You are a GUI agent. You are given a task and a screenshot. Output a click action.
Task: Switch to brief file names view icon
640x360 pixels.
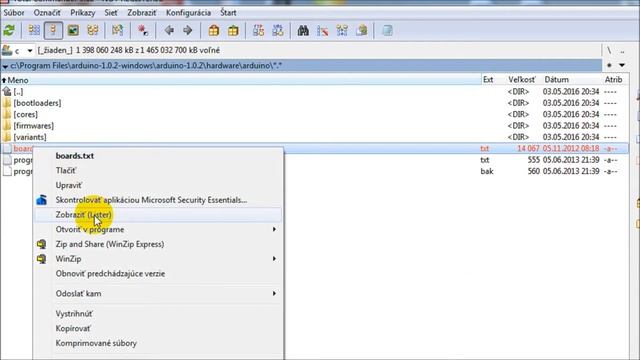pos(34,30)
